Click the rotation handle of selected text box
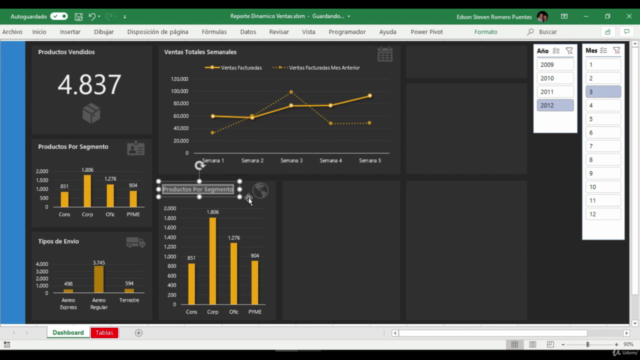Screen dimensions: 640x360 click(x=199, y=165)
